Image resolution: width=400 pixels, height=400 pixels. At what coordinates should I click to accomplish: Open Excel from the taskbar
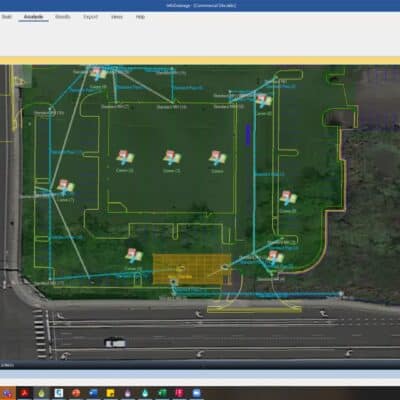(162, 393)
